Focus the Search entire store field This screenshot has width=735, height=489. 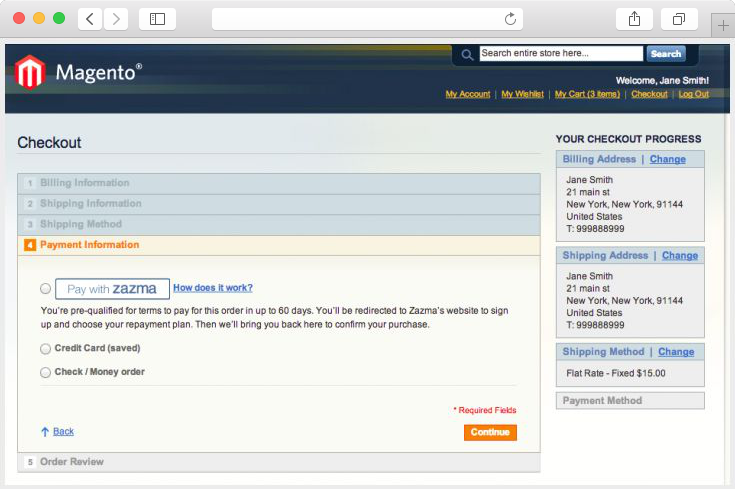(561, 53)
